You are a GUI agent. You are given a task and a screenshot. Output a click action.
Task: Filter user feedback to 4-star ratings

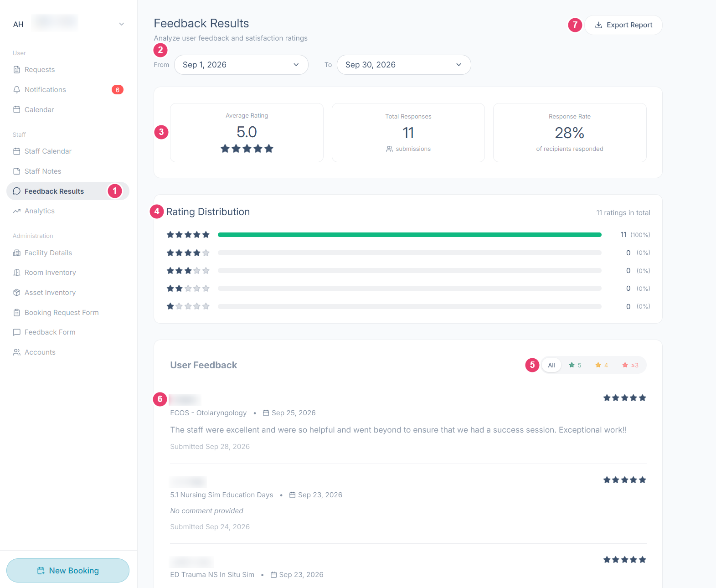point(602,365)
